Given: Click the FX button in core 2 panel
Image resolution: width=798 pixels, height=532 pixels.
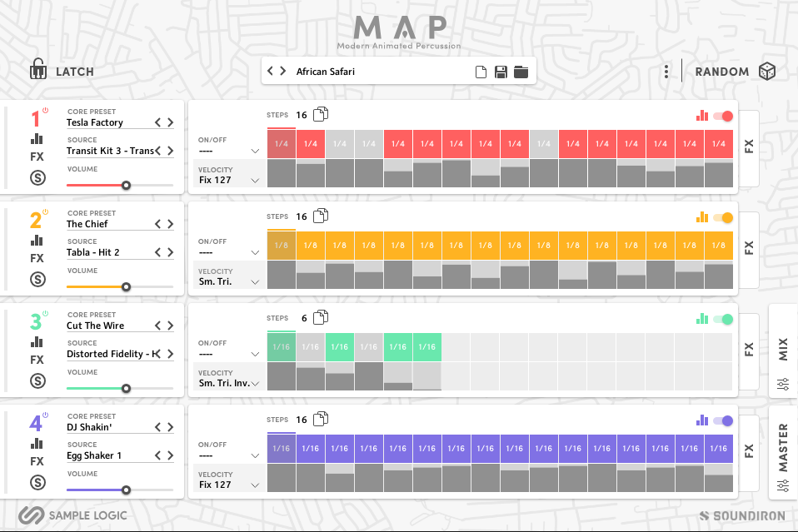Looking at the screenshot, I should tap(37, 258).
